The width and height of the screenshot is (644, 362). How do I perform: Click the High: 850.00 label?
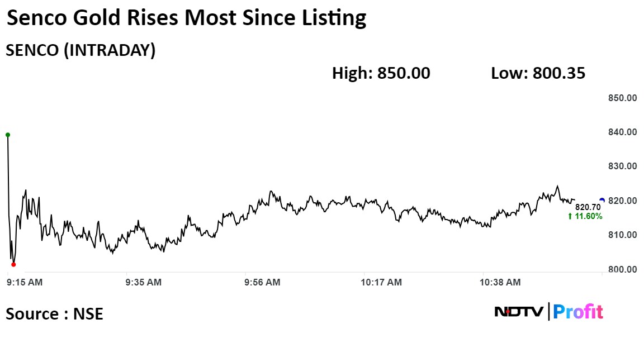[x=381, y=73]
